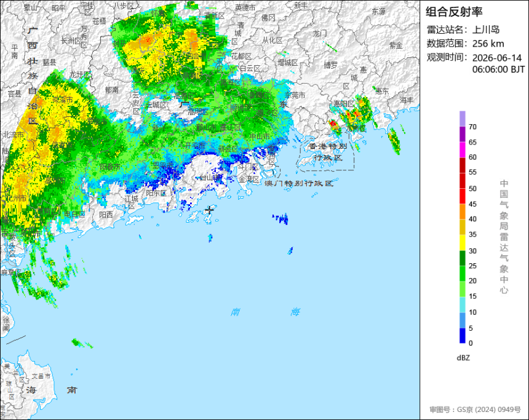
Task: Click the red storm cell near 惠阳区
Action: (x=333, y=124)
